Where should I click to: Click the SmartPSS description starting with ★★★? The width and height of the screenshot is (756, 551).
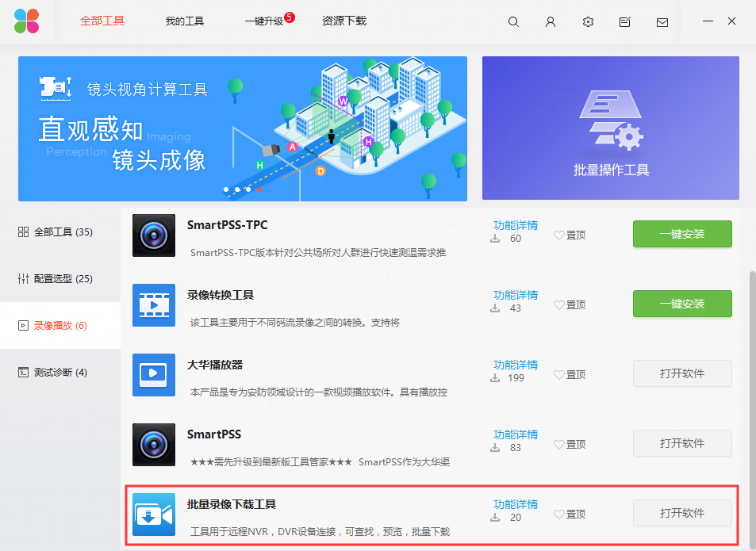coord(320,462)
